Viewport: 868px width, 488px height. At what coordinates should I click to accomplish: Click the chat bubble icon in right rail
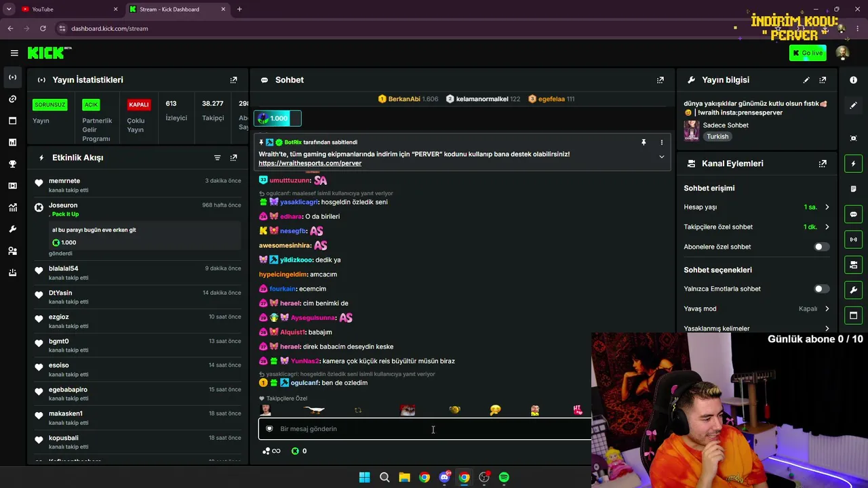click(853, 214)
